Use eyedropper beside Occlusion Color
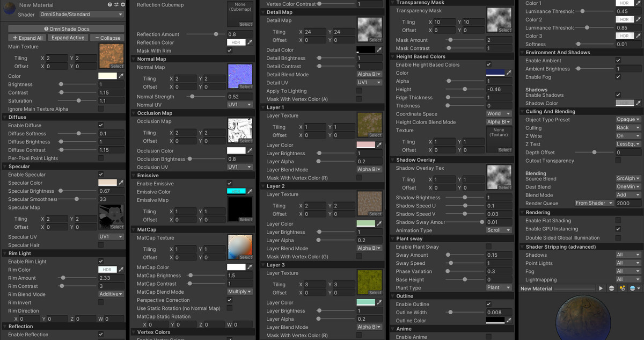 coord(250,151)
